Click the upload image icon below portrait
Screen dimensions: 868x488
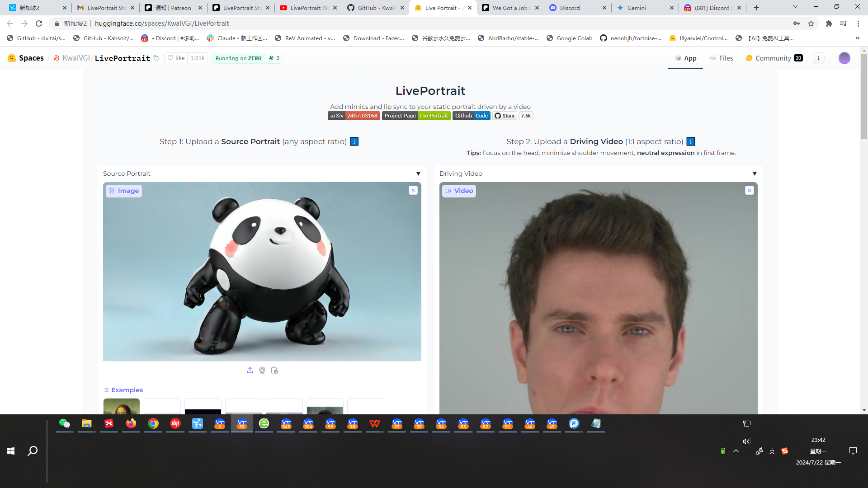(250, 370)
